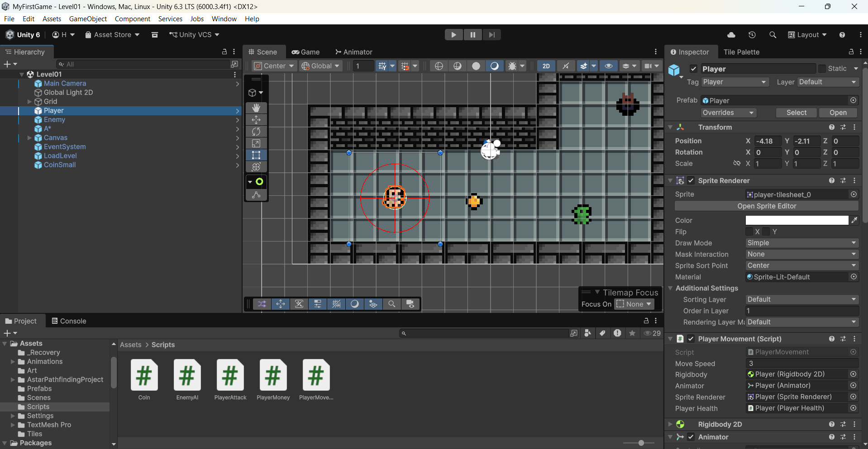Open Transform component help icon
Image resolution: width=868 pixels, height=449 pixels.
[x=832, y=128]
